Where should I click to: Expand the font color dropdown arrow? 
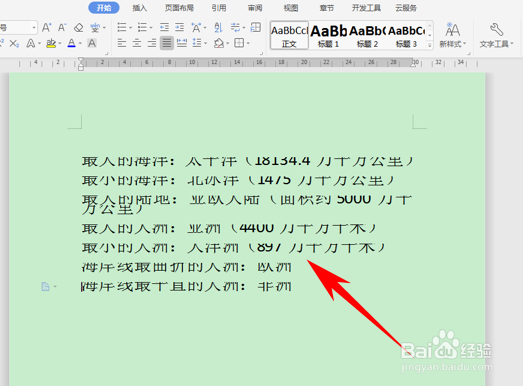pyautogui.click(x=80, y=44)
